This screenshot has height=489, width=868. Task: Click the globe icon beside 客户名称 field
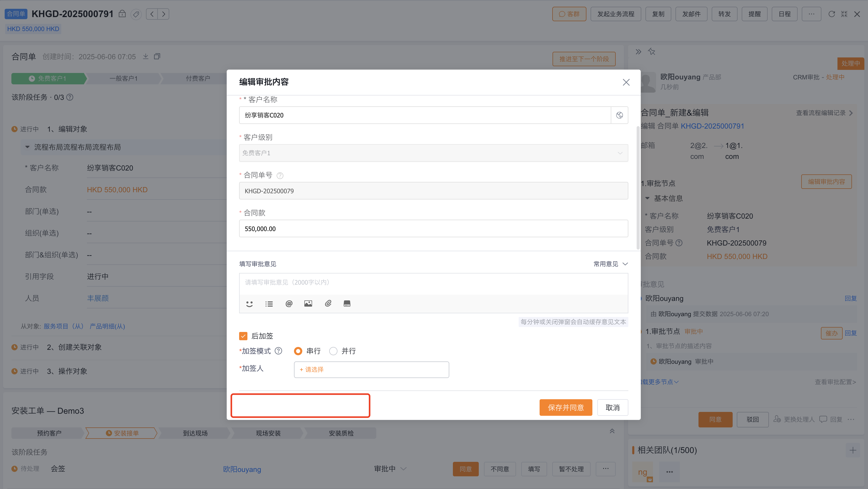click(619, 115)
